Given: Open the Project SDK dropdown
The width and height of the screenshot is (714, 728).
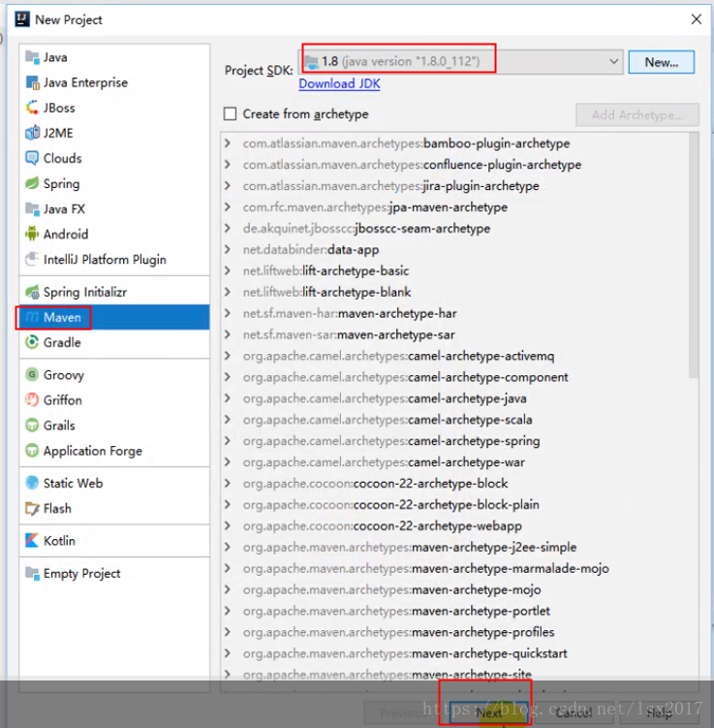Looking at the screenshot, I should (461, 61).
